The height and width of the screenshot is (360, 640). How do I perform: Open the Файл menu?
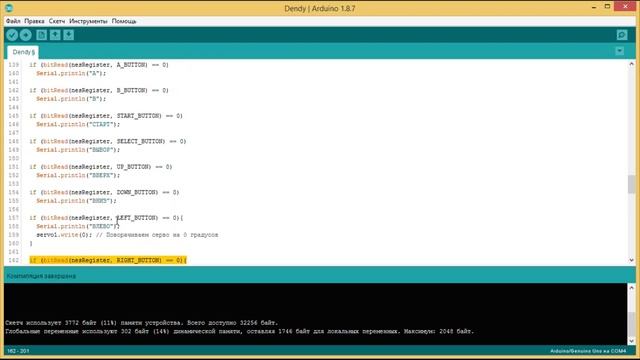[13, 21]
